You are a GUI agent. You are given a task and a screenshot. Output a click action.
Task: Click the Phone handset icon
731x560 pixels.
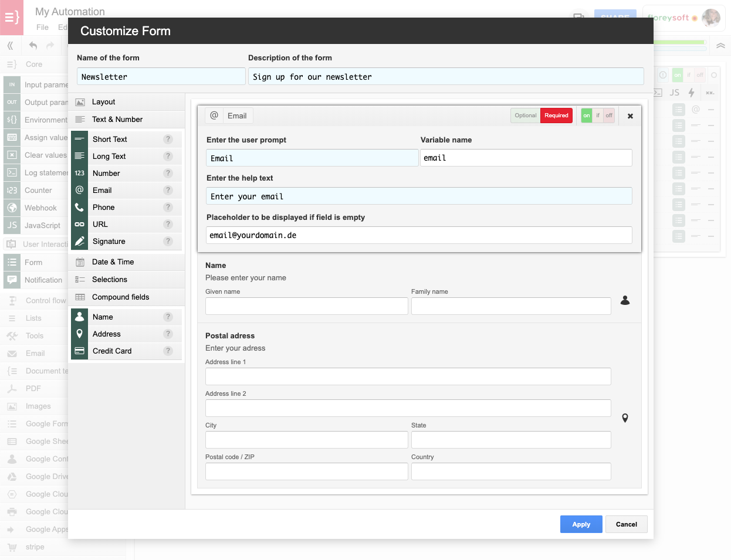coord(79,207)
